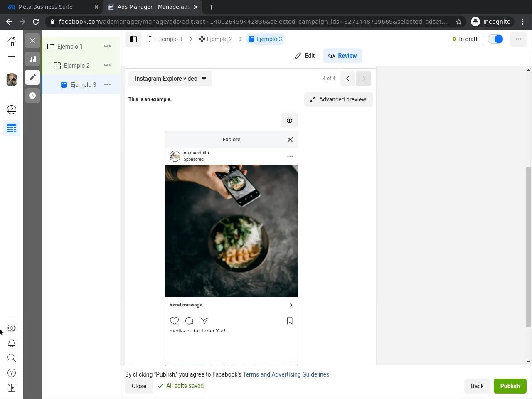Image resolution: width=532 pixels, height=399 pixels.
Task: Close the Ads Manager browser tab
Action: point(196,7)
